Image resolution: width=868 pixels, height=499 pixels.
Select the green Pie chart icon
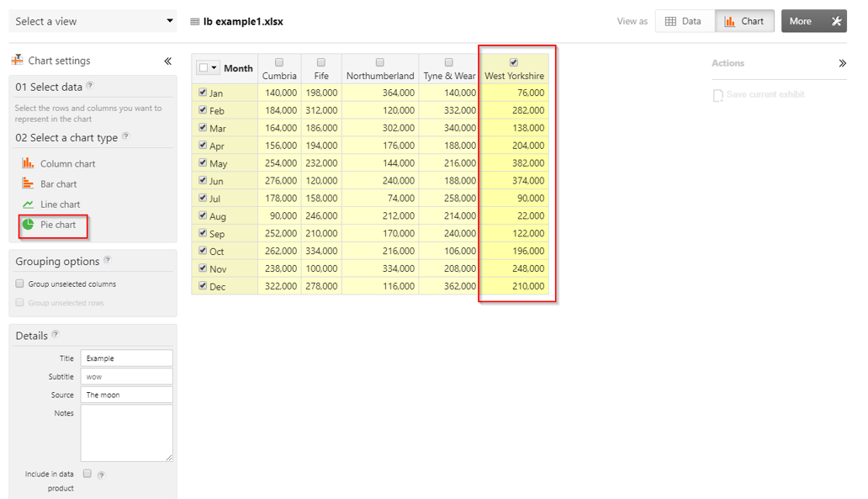coord(28,225)
